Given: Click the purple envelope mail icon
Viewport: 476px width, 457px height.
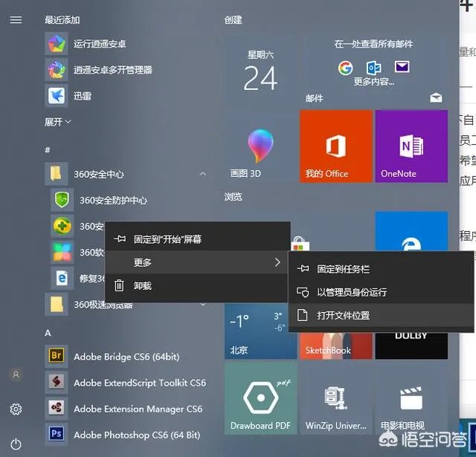Looking at the screenshot, I should point(402,67).
